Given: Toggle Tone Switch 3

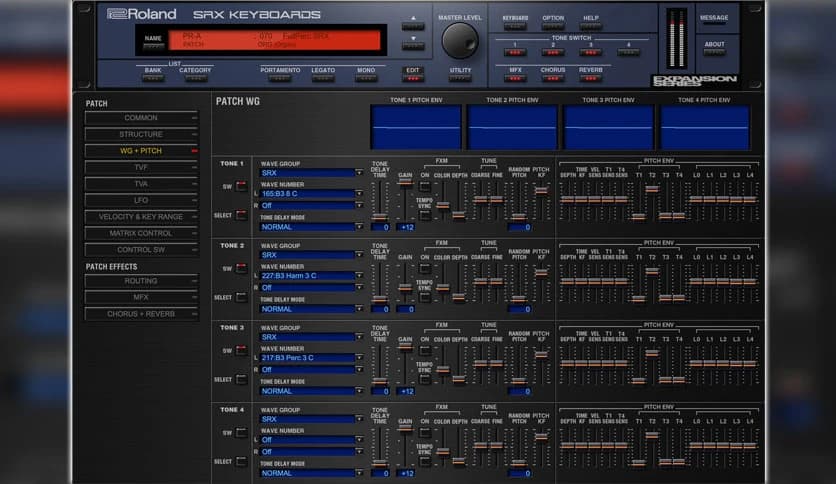Looking at the screenshot, I should point(591,52).
